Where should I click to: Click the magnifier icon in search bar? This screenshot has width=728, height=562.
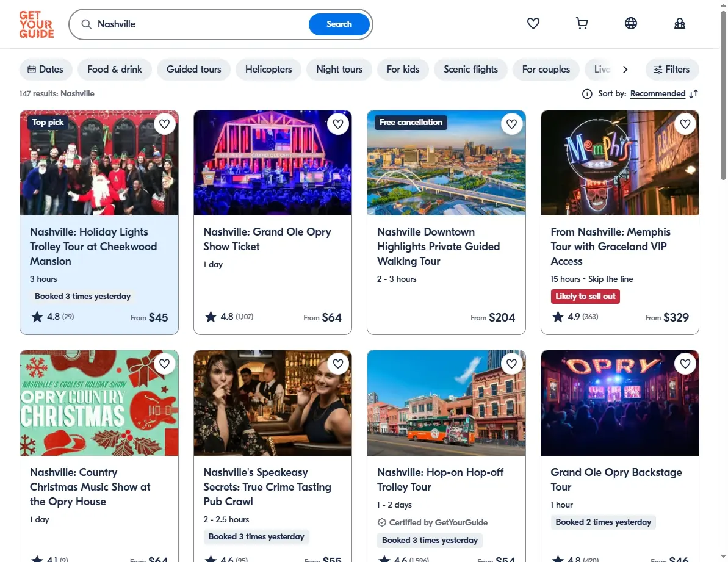[87, 24]
